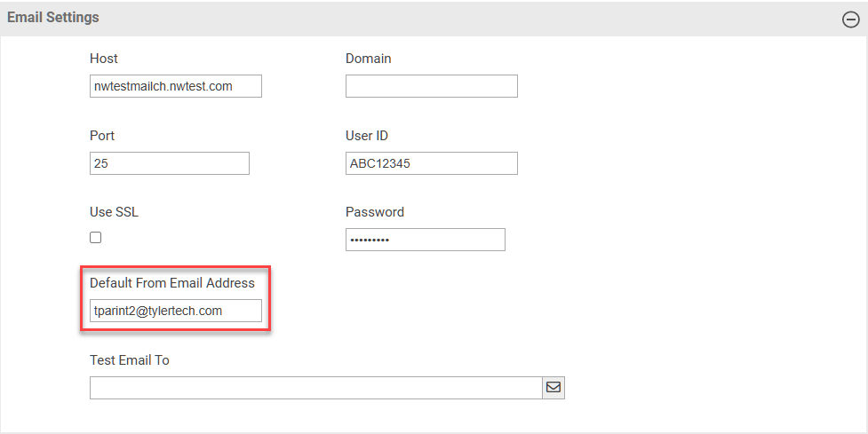This screenshot has width=868, height=434.
Task: Collapse the Email Settings panel
Action: tap(850, 20)
